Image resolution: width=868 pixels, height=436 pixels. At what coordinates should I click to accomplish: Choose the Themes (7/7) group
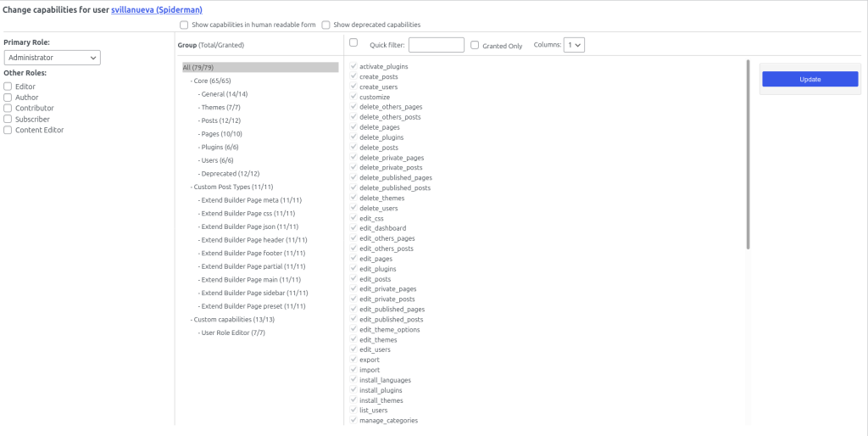coord(220,108)
